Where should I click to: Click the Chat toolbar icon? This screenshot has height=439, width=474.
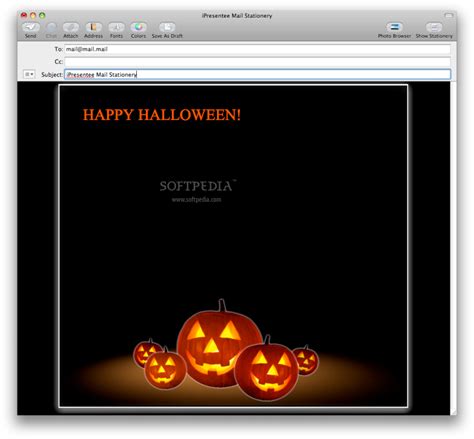[x=51, y=27]
